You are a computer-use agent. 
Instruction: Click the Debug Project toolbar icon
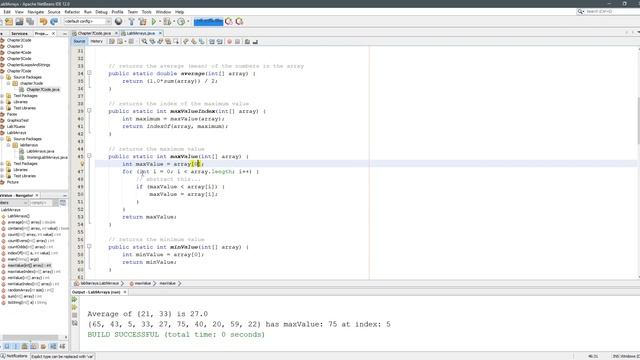point(167,21)
